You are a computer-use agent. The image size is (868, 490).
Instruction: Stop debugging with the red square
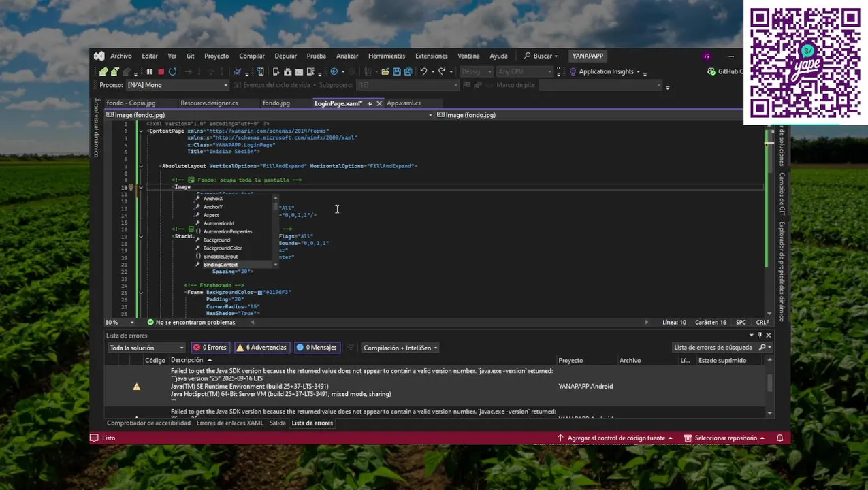161,71
